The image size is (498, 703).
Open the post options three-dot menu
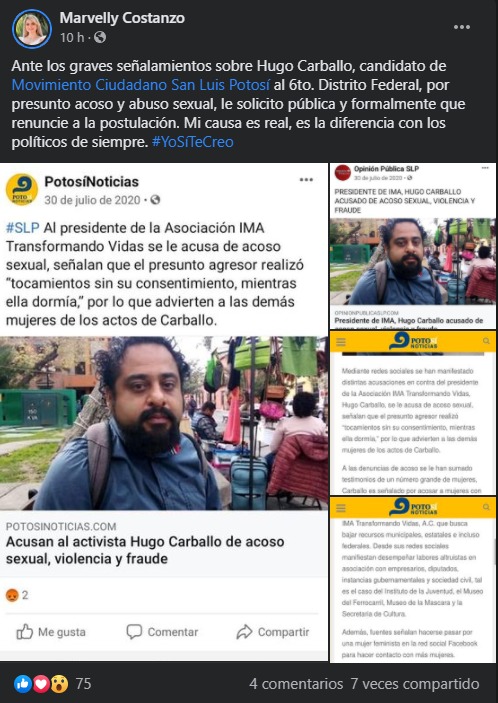click(462, 27)
